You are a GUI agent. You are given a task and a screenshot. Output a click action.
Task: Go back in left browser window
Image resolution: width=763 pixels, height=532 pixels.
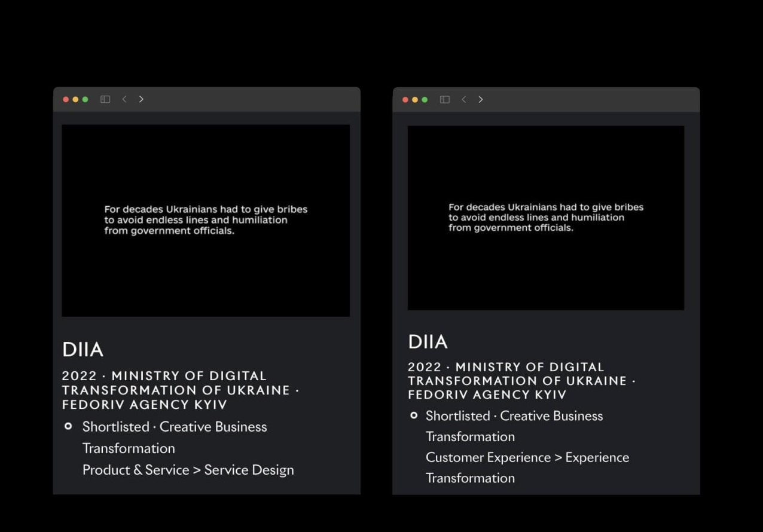[124, 99]
